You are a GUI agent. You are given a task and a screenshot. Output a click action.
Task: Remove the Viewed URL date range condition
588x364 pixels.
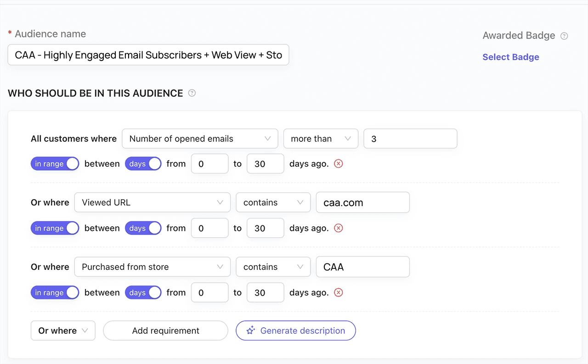339,228
